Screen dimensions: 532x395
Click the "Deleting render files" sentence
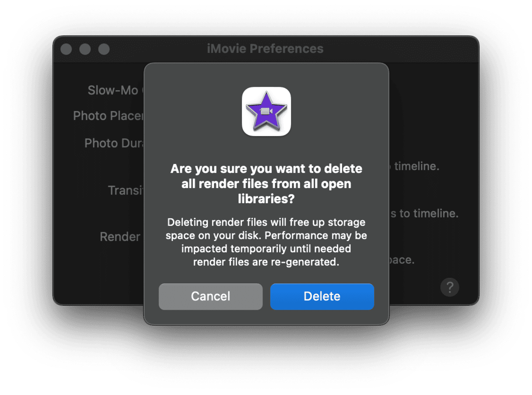click(266, 222)
